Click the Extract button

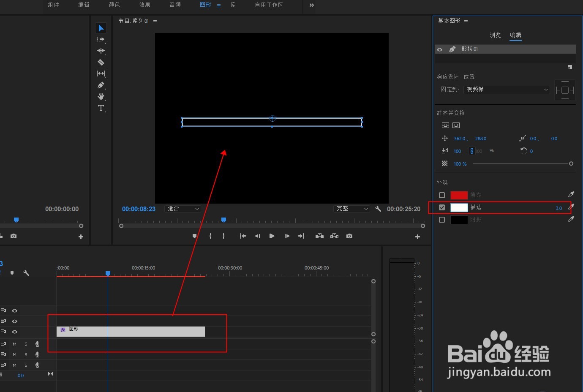click(x=335, y=236)
